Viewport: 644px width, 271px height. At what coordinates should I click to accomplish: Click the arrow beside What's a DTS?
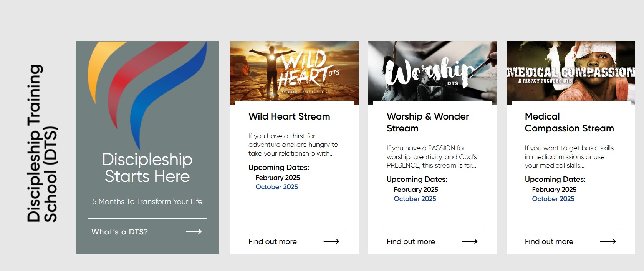[x=194, y=231]
